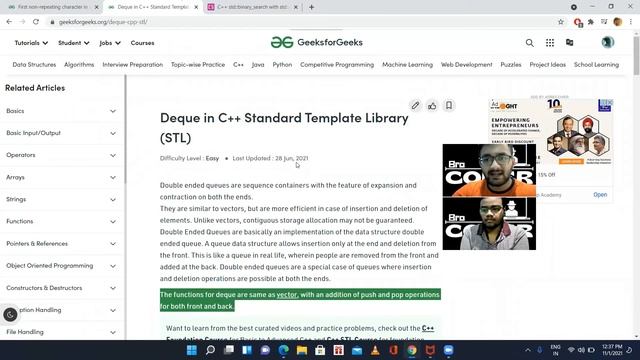Open Algorithms in the nav bar

tap(79, 64)
